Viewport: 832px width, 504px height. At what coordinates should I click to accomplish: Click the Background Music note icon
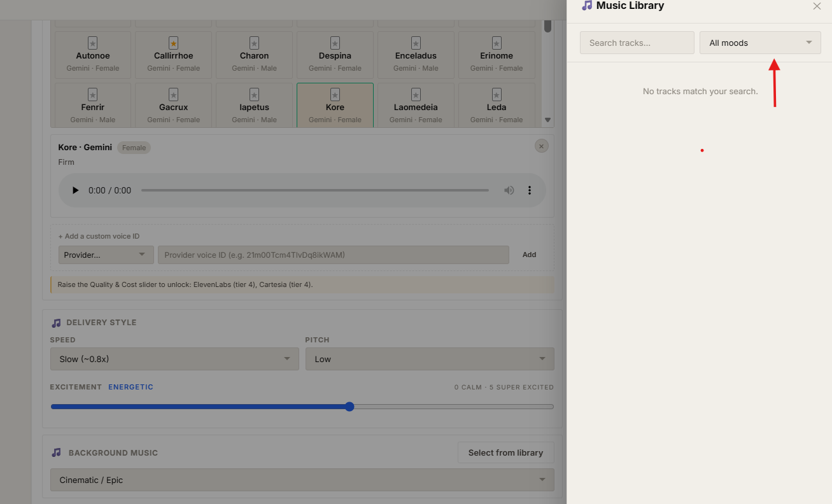[56, 452]
